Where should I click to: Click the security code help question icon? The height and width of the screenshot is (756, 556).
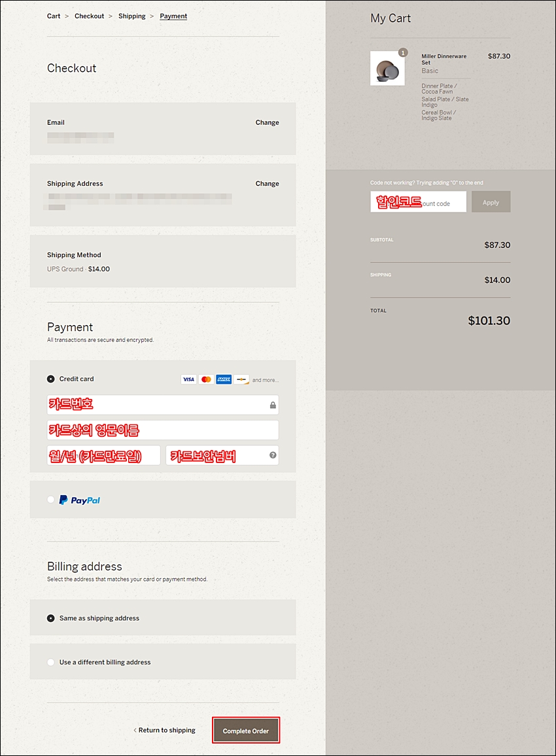pos(273,455)
